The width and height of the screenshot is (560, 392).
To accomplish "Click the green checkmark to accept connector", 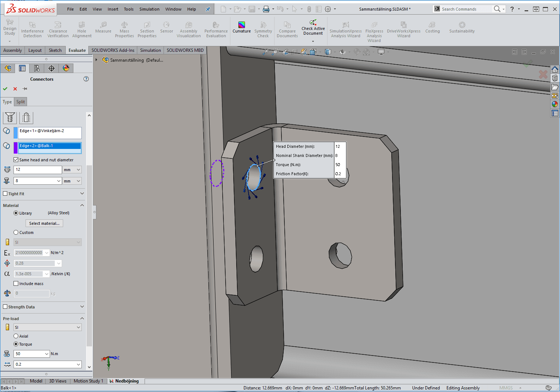I will (5, 89).
